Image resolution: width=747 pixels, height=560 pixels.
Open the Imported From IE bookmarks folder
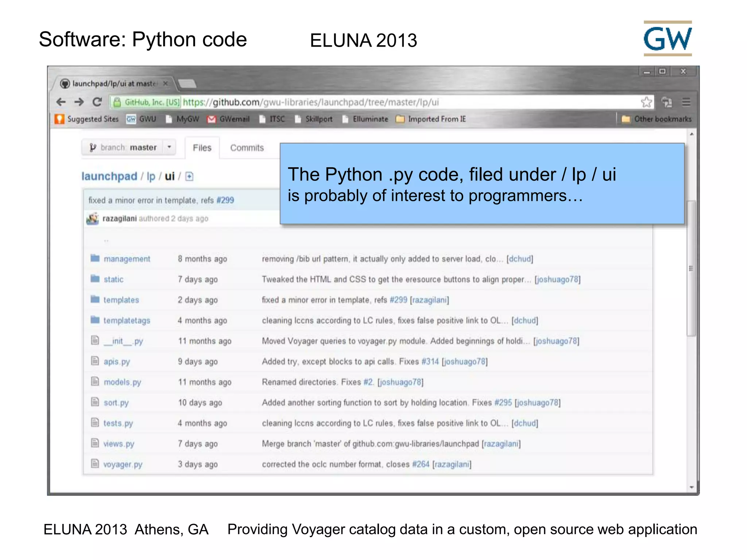click(x=431, y=119)
